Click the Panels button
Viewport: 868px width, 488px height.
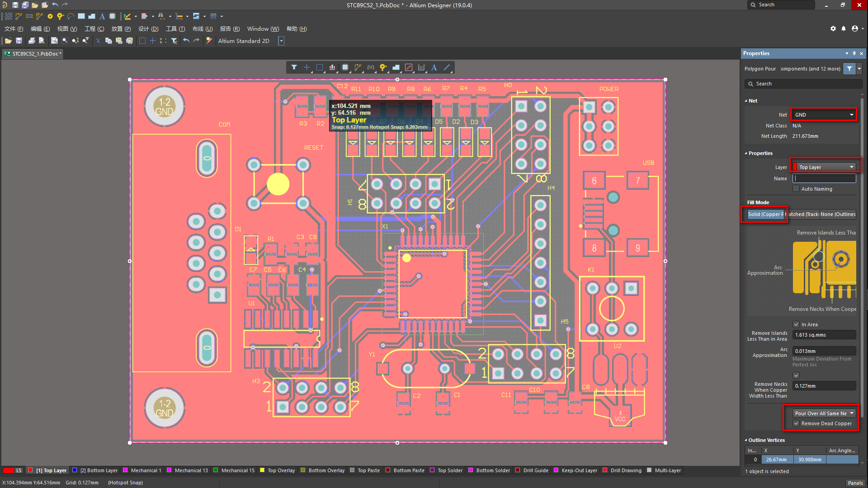[x=855, y=483]
